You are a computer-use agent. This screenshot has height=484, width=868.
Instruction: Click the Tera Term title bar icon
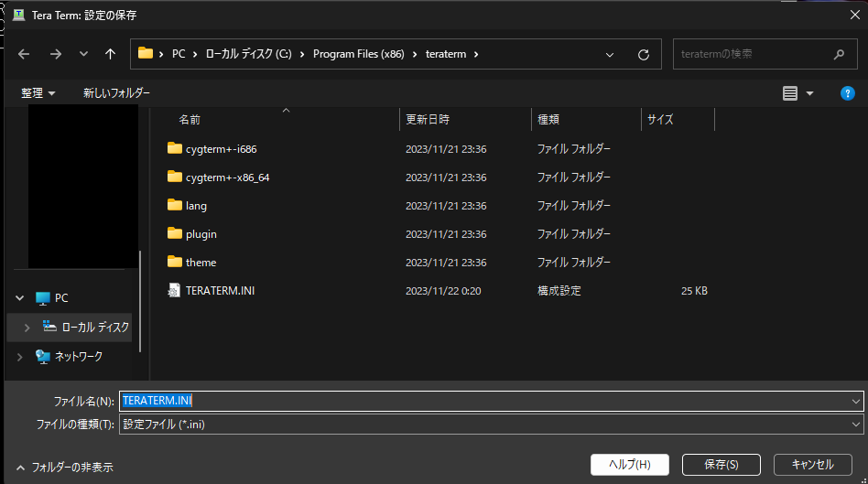point(19,15)
